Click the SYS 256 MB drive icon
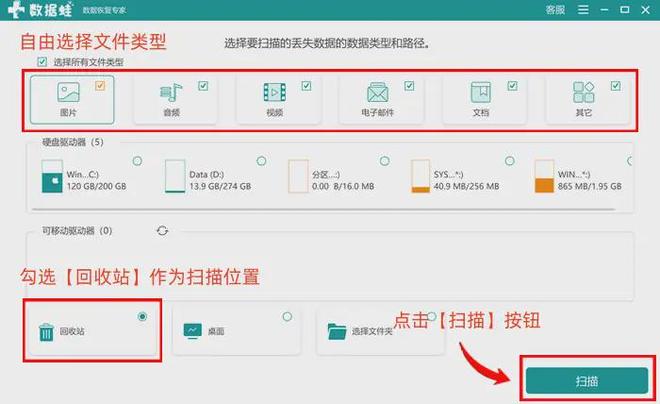The height and width of the screenshot is (404, 660). 420,176
